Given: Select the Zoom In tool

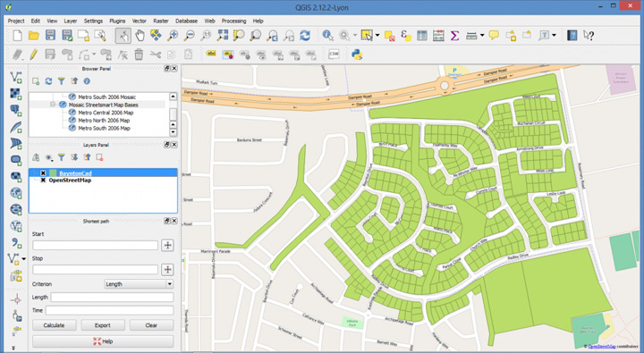Looking at the screenshot, I should (x=173, y=36).
